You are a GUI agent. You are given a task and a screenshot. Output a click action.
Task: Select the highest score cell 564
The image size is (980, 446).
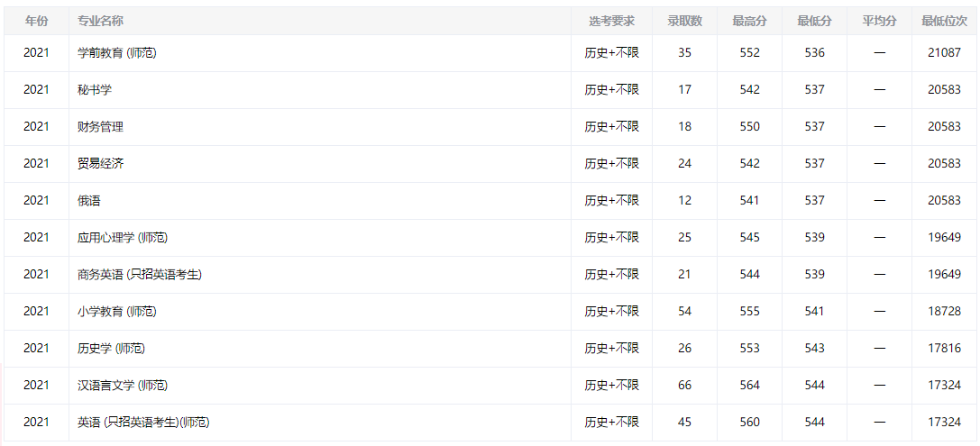click(749, 386)
